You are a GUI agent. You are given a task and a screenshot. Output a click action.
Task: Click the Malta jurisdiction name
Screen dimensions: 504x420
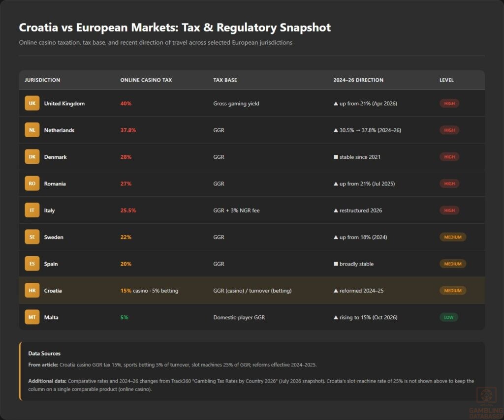click(51, 317)
